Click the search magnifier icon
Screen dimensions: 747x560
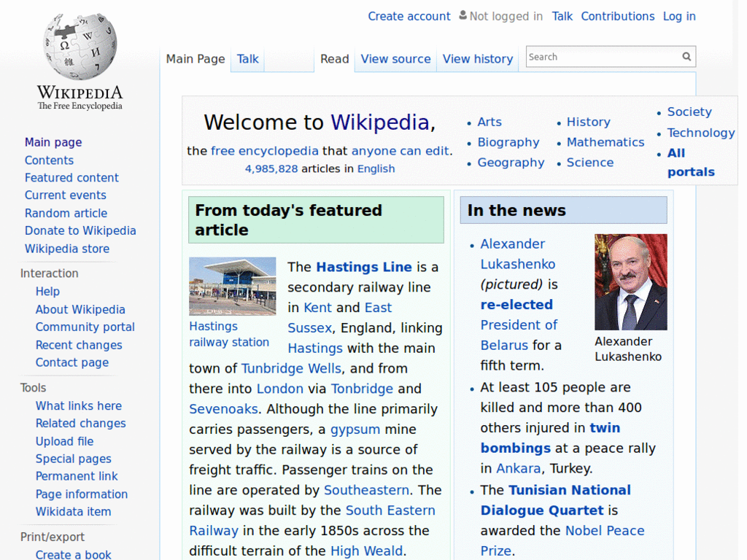pyautogui.click(x=686, y=57)
